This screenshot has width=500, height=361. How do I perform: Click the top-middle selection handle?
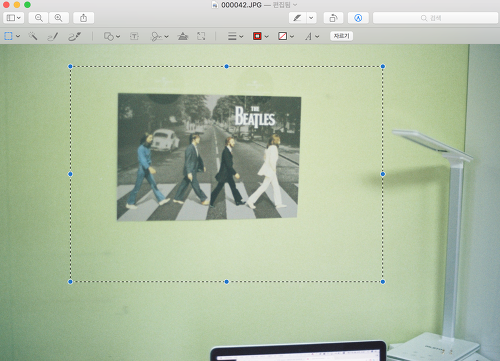(x=227, y=66)
